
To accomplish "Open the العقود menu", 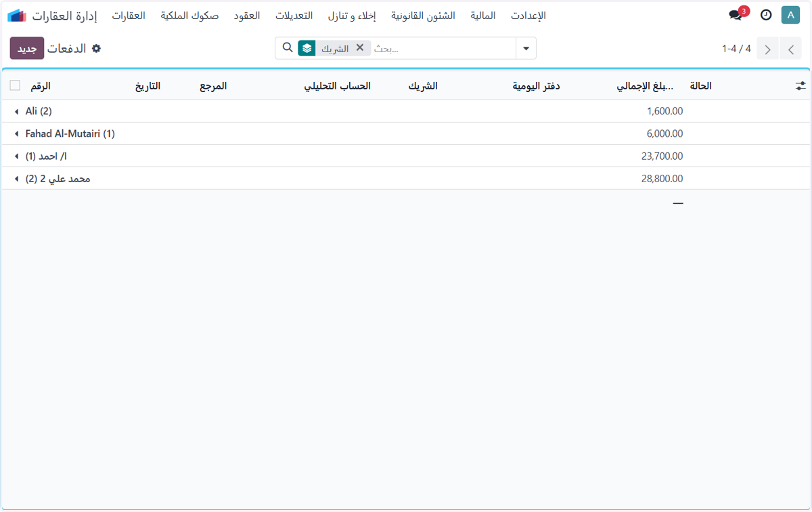I will [247, 16].
